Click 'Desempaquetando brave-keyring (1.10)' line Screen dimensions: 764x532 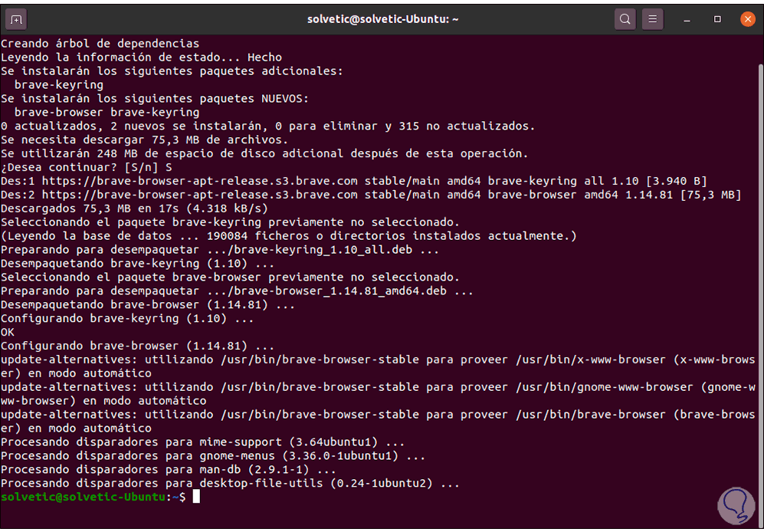(x=137, y=264)
